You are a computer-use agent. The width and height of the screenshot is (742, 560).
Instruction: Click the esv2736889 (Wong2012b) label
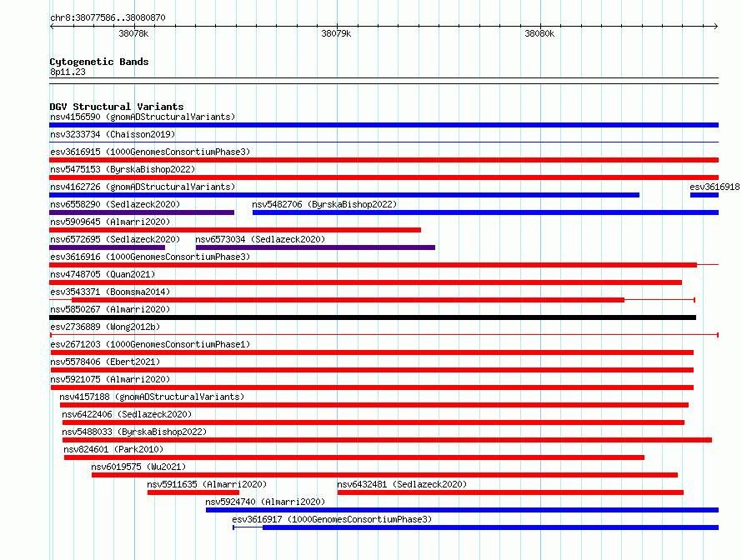click(105, 327)
